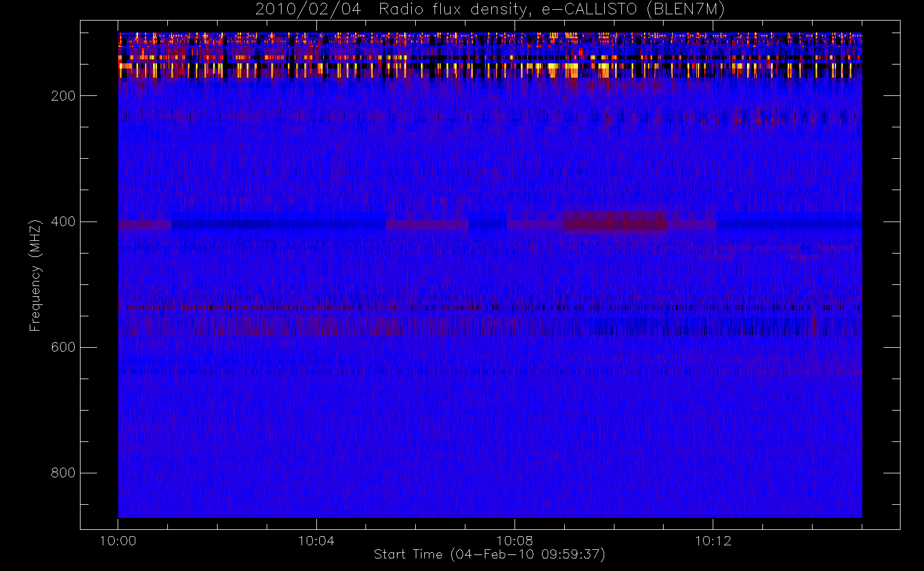
Task: Click the 10:00 time tick label
Action: tap(118, 541)
